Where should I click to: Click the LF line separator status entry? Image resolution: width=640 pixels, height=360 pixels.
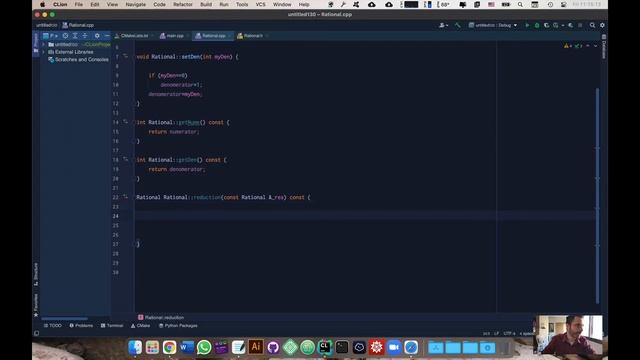[496, 334]
